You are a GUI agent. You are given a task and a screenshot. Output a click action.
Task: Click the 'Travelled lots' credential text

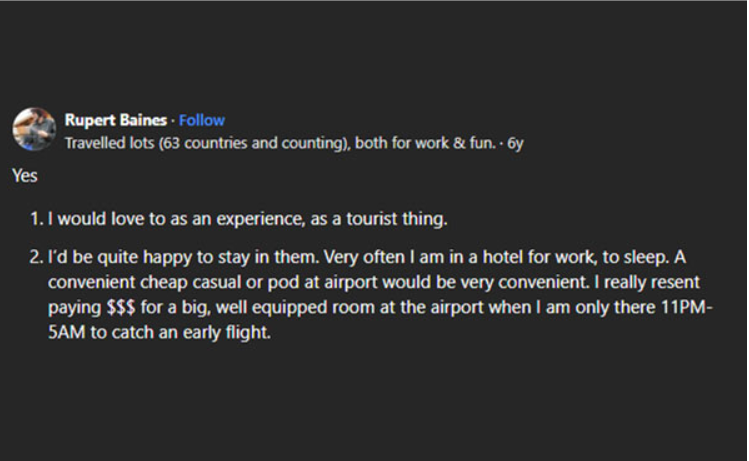point(109,143)
